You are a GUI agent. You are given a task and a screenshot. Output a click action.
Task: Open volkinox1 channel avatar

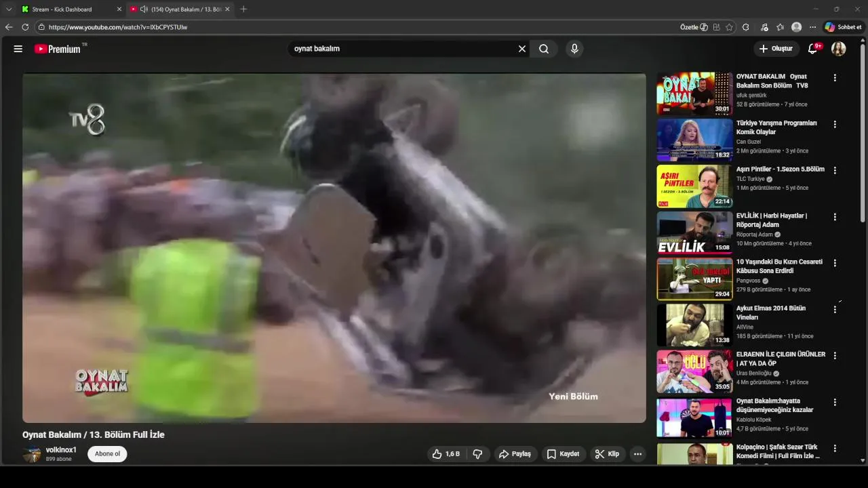pos(32,454)
